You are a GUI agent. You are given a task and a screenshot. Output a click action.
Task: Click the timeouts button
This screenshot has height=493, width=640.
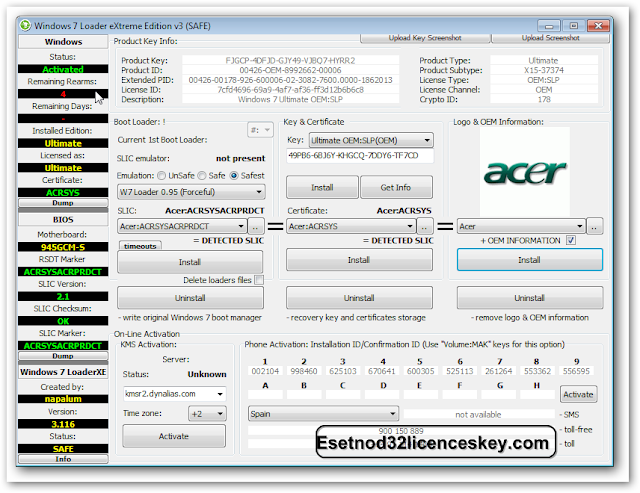click(140, 246)
